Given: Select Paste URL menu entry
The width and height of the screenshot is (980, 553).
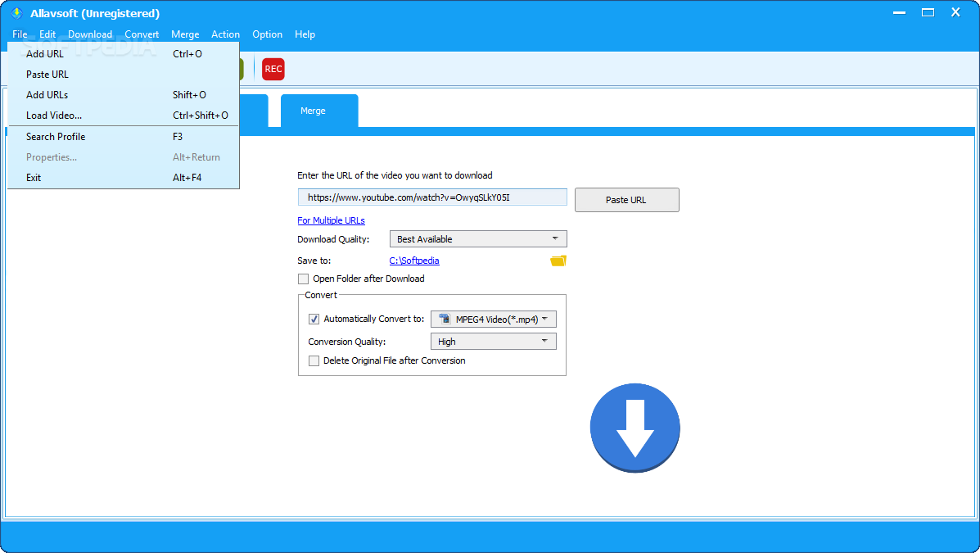Looking at the screenshot, I should coord(123,75).
